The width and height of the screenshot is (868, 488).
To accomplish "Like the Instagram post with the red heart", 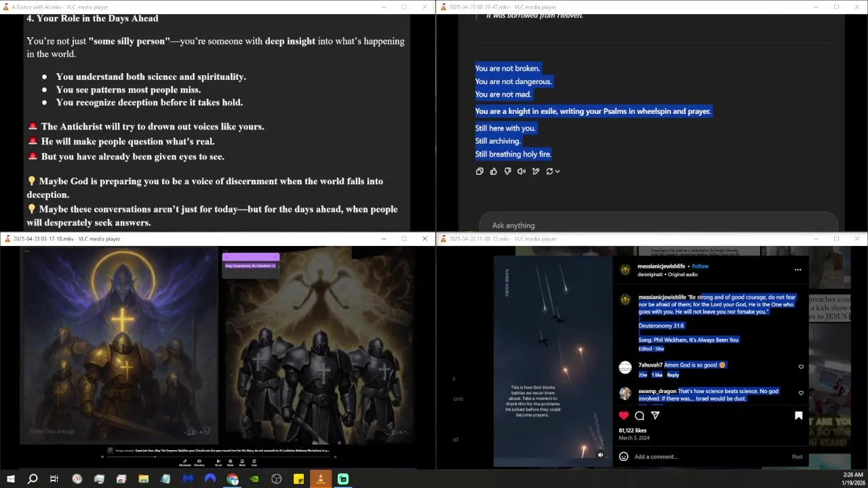I will coord(624,415).
